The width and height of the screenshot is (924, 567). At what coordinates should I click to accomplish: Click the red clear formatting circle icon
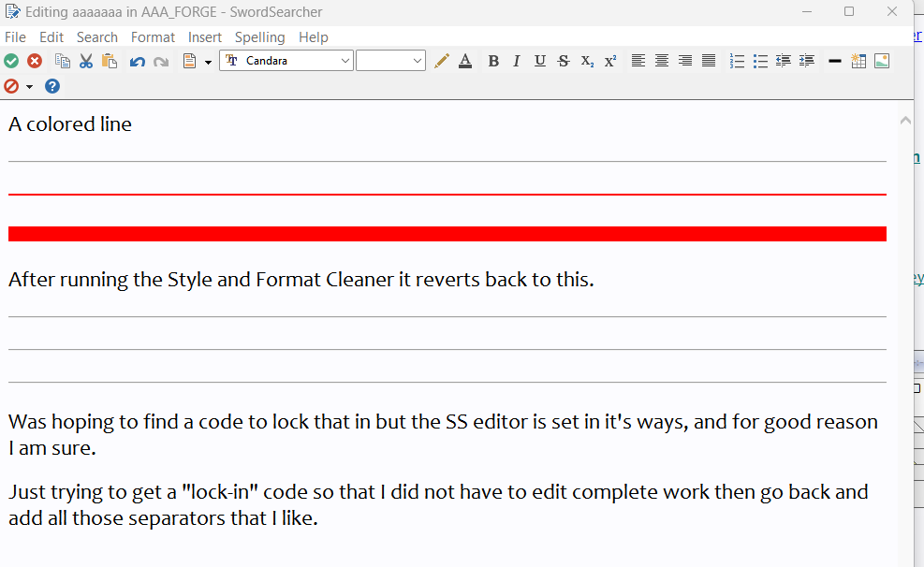[11, 87]
